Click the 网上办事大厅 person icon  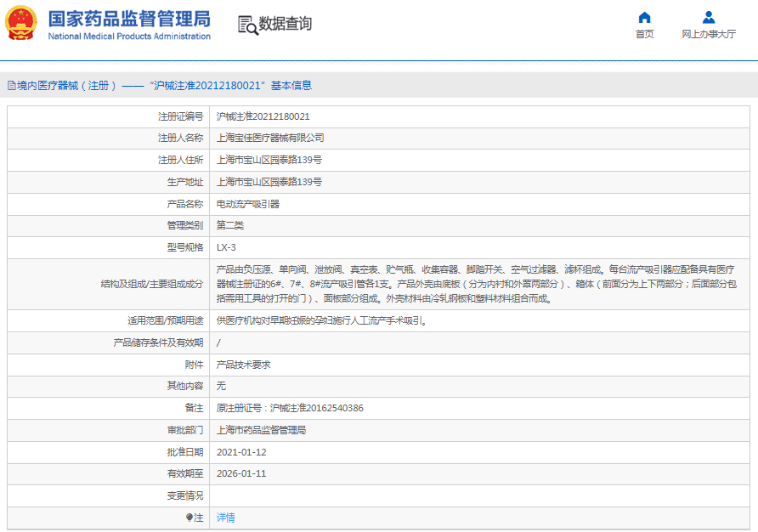pos(708,17)
